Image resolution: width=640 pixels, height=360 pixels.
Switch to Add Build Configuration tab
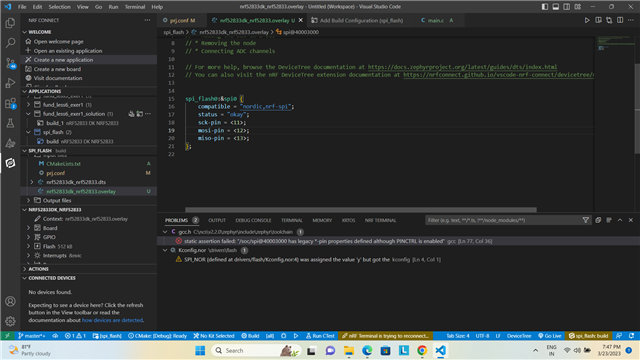tap(361, 20)
